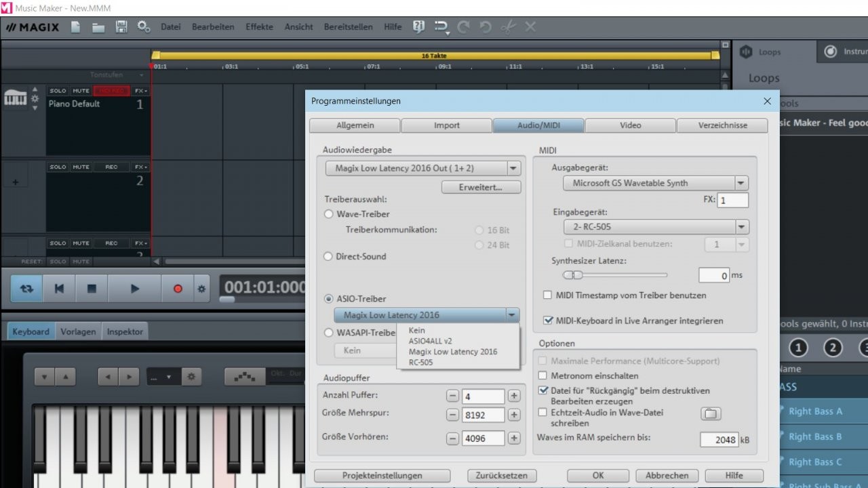Screen dimensions: 868x488
Task: Click the folder icon beside Echtzeit-Audio option
Action: [711, 413]
